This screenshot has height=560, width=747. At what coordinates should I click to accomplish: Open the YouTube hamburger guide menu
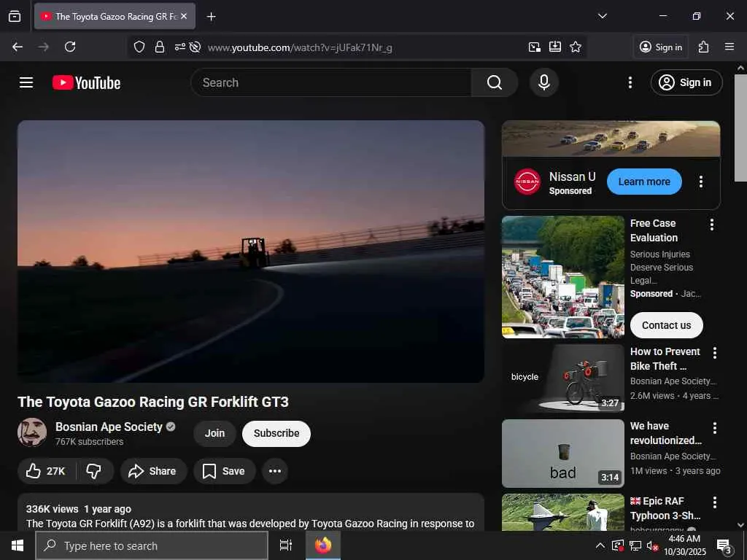[26, 82]
